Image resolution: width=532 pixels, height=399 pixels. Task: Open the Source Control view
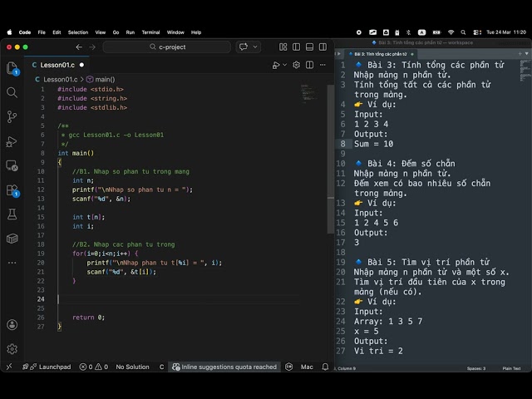12,116
